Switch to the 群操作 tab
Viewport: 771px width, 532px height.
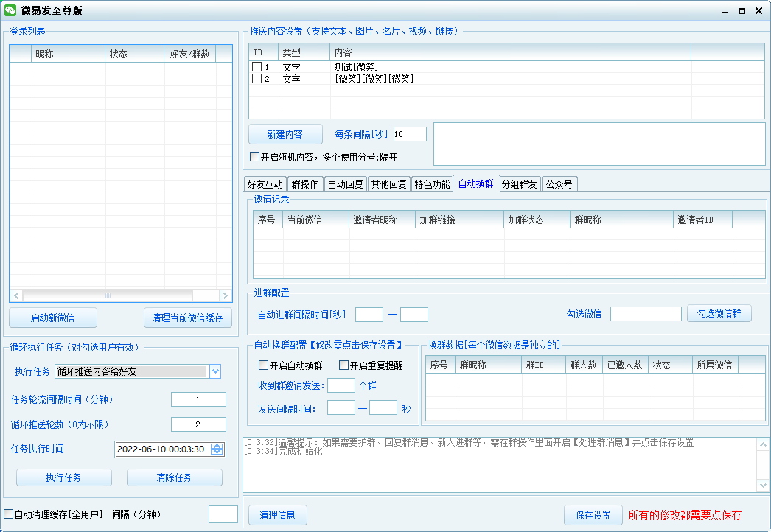tap(305, 184)
